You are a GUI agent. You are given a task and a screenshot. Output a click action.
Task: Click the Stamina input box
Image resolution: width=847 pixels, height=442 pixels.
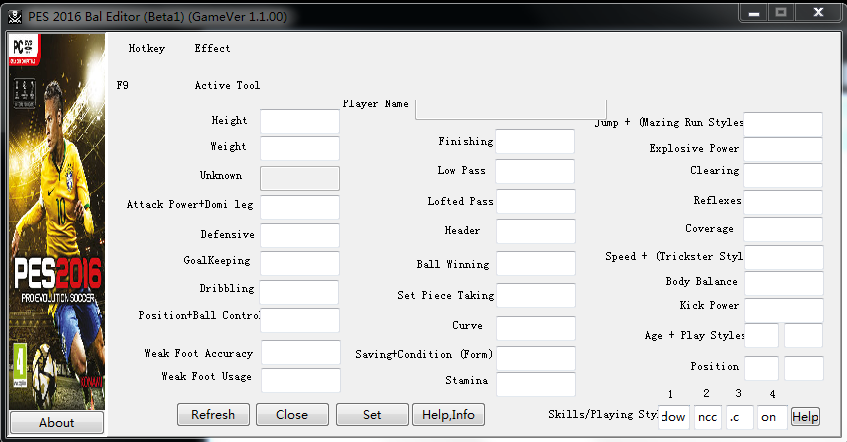536,384
